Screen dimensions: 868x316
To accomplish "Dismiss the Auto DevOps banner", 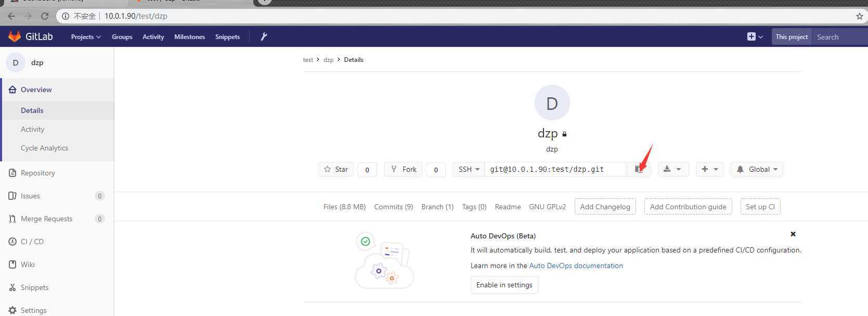I will point(793,234).
